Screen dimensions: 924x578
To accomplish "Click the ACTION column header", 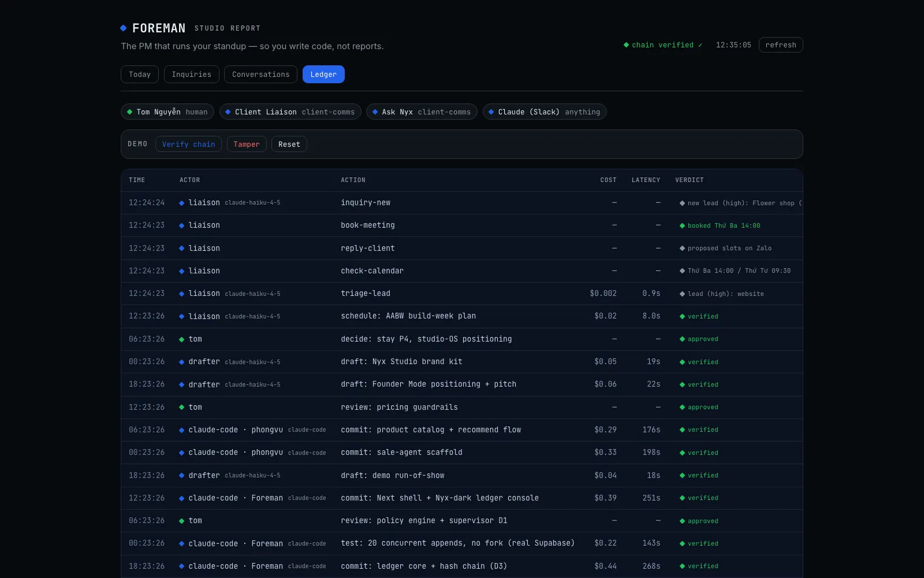I will (353, 180).
